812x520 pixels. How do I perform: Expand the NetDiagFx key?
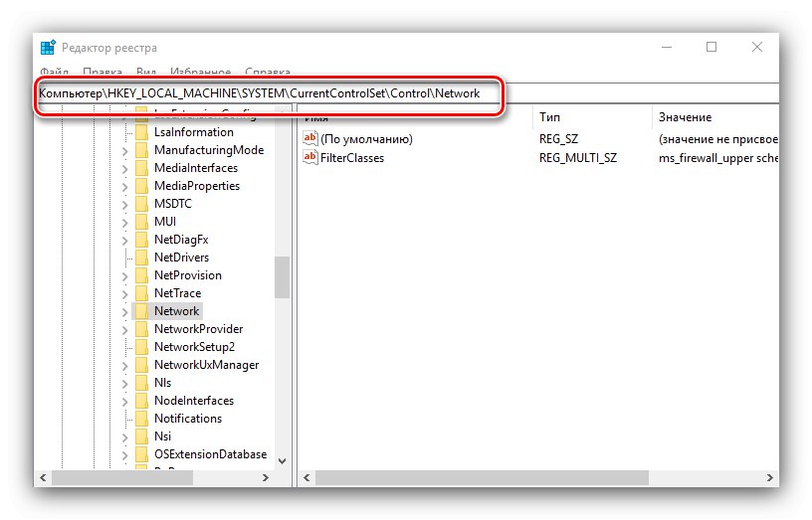click(x=124, y=242)
